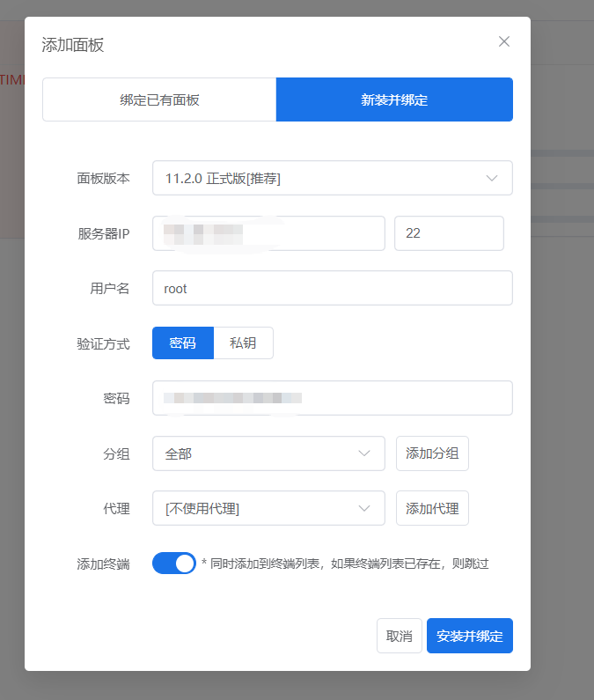This screenshot has height=700, width=594.
Task: Click the 面板版本 dropdown chevron arrow
Action: 492,178
